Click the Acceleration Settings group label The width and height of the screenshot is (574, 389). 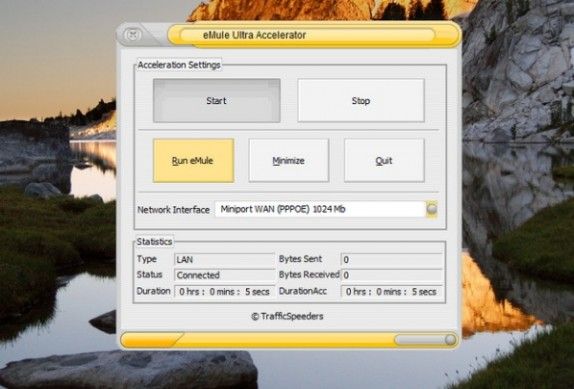click(179, 65)
